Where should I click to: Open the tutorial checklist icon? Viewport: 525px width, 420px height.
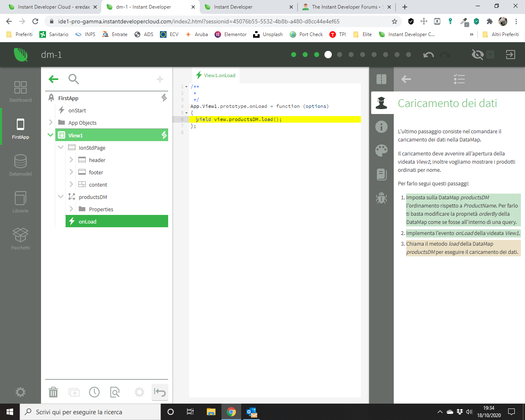click(x=459, y=79)
